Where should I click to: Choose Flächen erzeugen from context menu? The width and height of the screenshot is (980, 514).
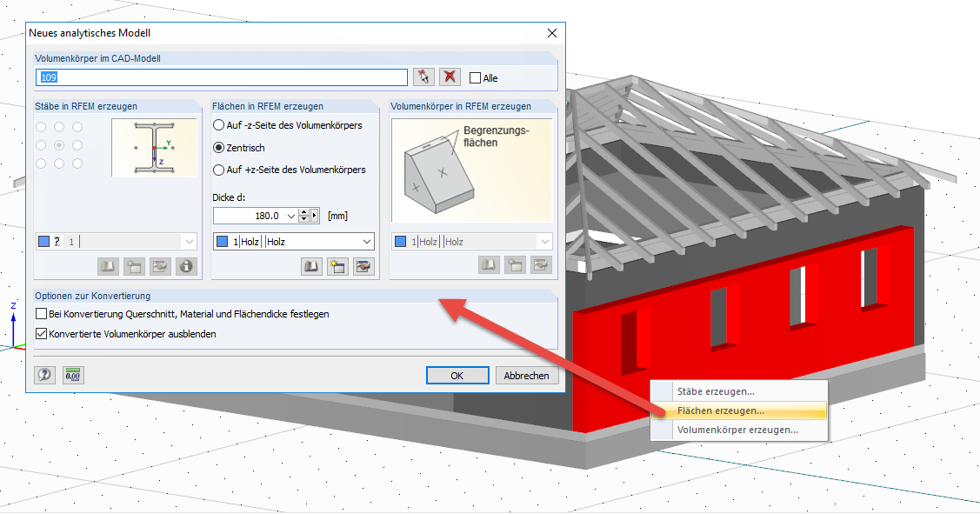739,411
